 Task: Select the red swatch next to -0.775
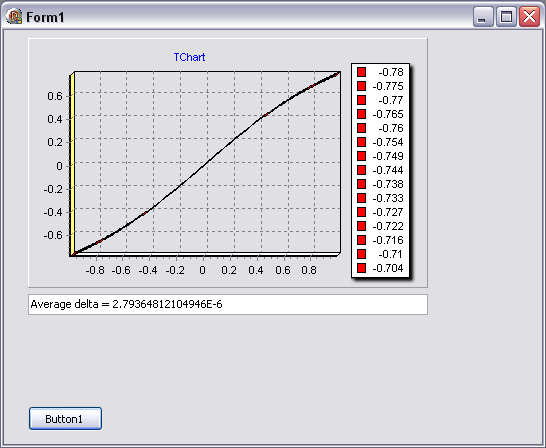(361, 86)
